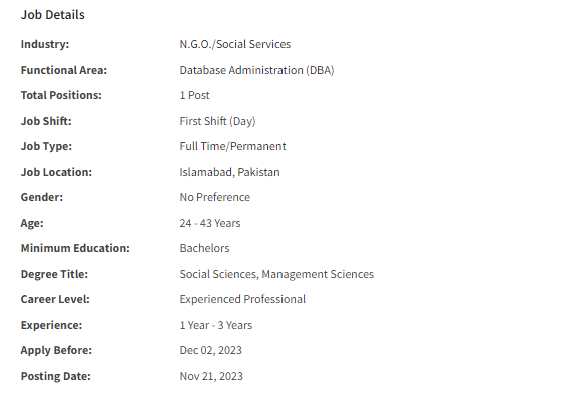Open the N.G.O./Social Services industry link
This screenshot has height=393, width=561.
click(x=235, y=44)
